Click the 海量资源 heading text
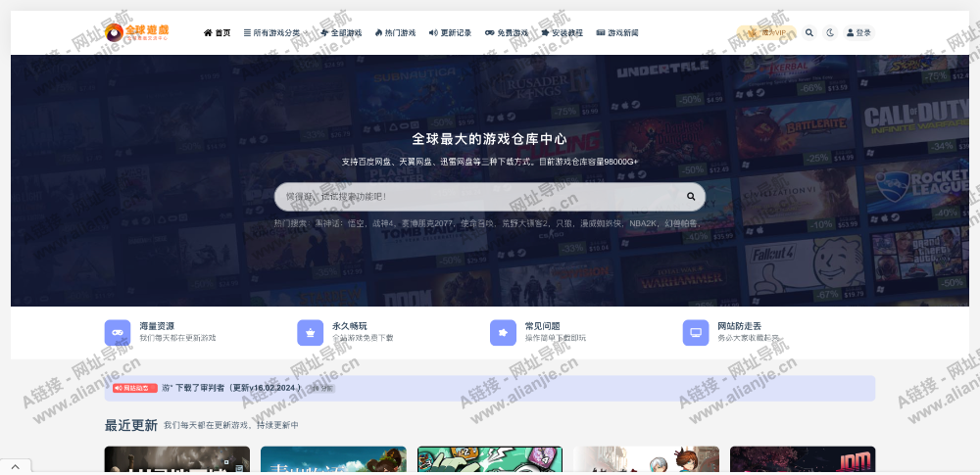980x475 pixels. click(x=157, y=326)
